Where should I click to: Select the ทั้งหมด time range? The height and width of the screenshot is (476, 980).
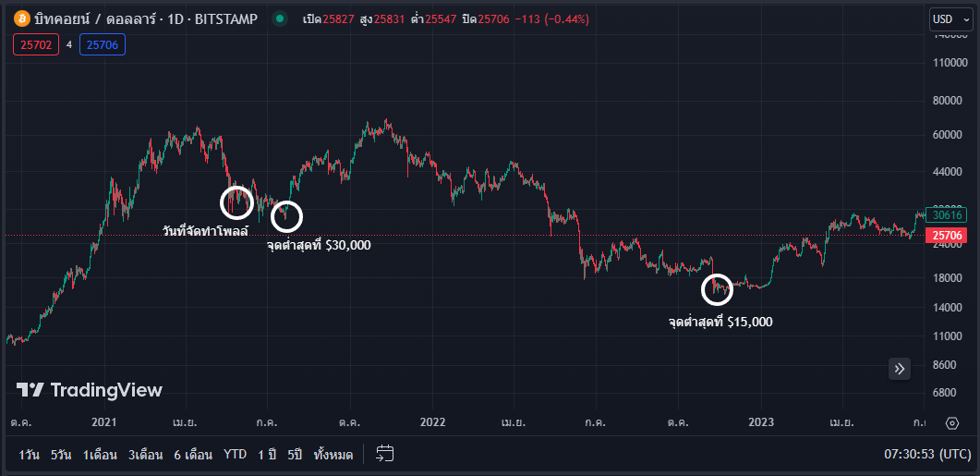point(333,455)
